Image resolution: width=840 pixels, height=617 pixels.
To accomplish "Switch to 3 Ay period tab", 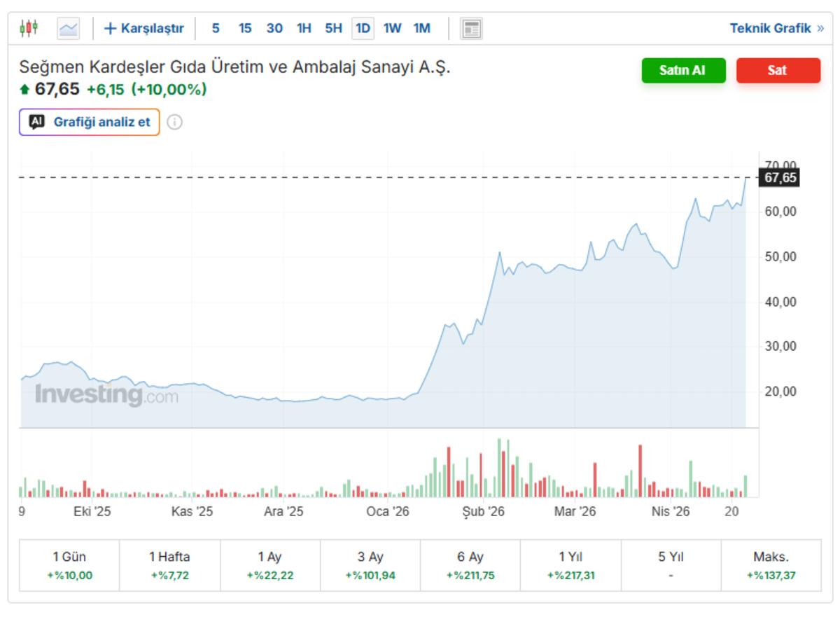I will [370, 566].
